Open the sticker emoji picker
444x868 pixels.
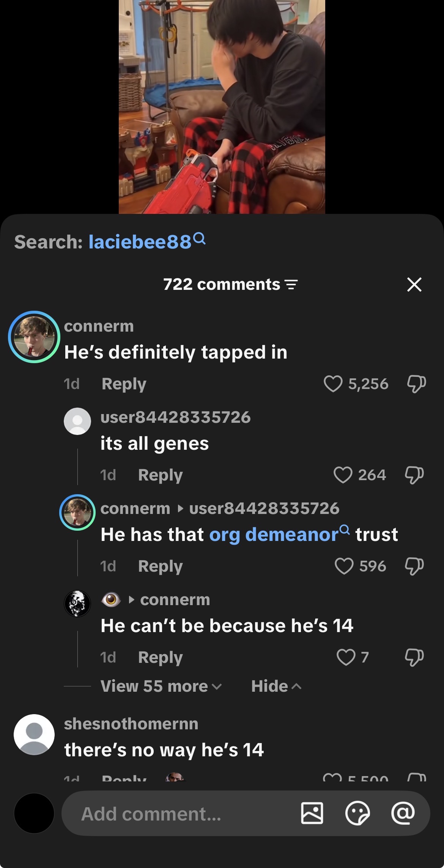coord(357,813)
